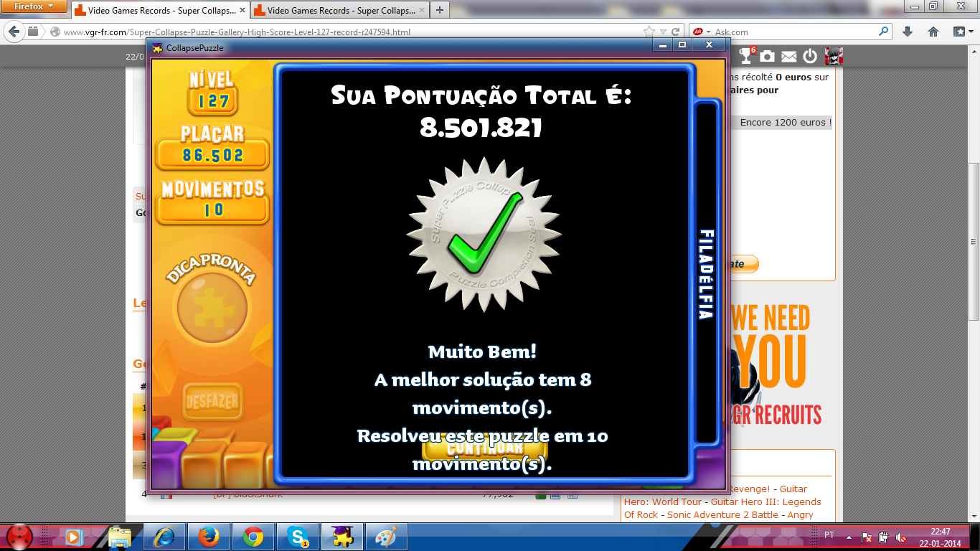Open Firefox downloads arrow icon

[908, 32]
